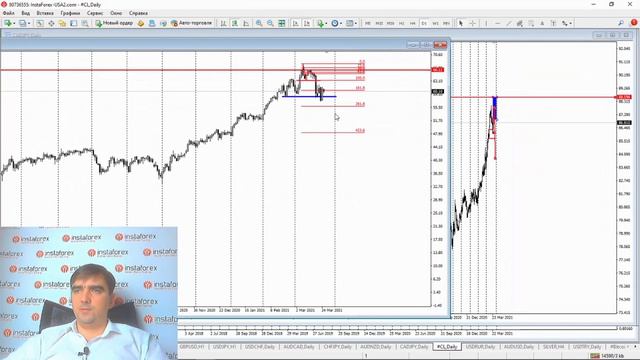Viewport: 640px width, 360px height.
Task: Switch to the CADJPY,Daily chart tab
Action: [414, 347]
